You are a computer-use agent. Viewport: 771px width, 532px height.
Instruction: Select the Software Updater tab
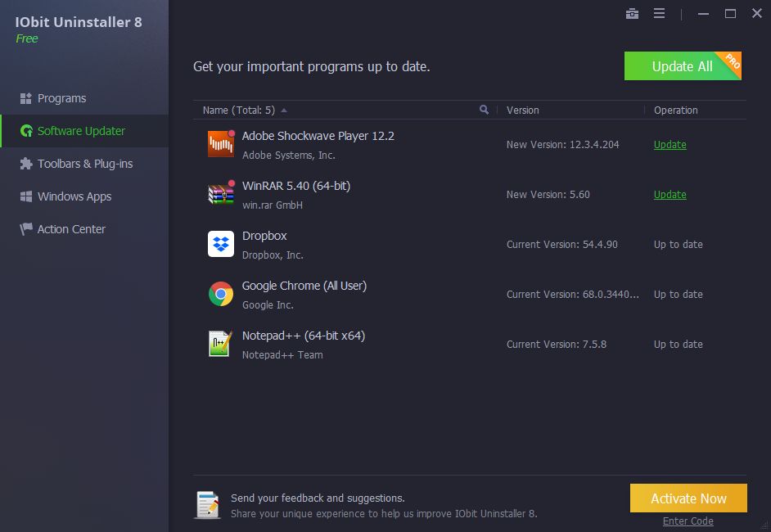coord(84,131)
